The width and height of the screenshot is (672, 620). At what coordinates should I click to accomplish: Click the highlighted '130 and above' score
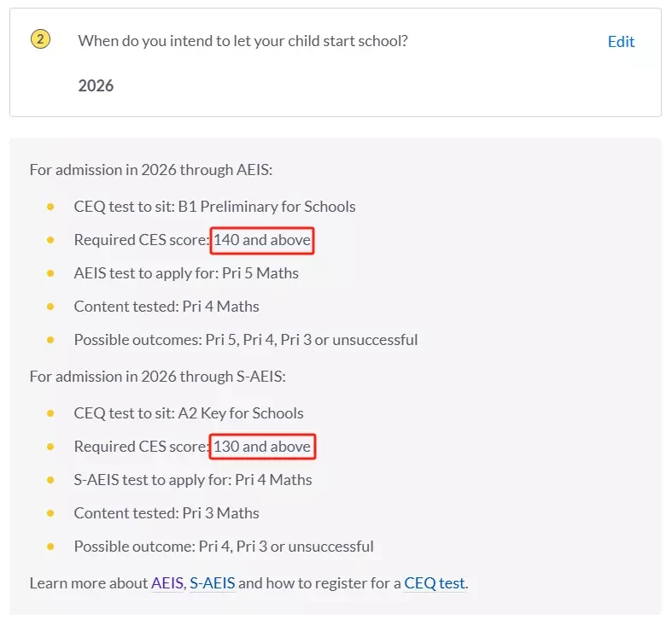(262, 447)
